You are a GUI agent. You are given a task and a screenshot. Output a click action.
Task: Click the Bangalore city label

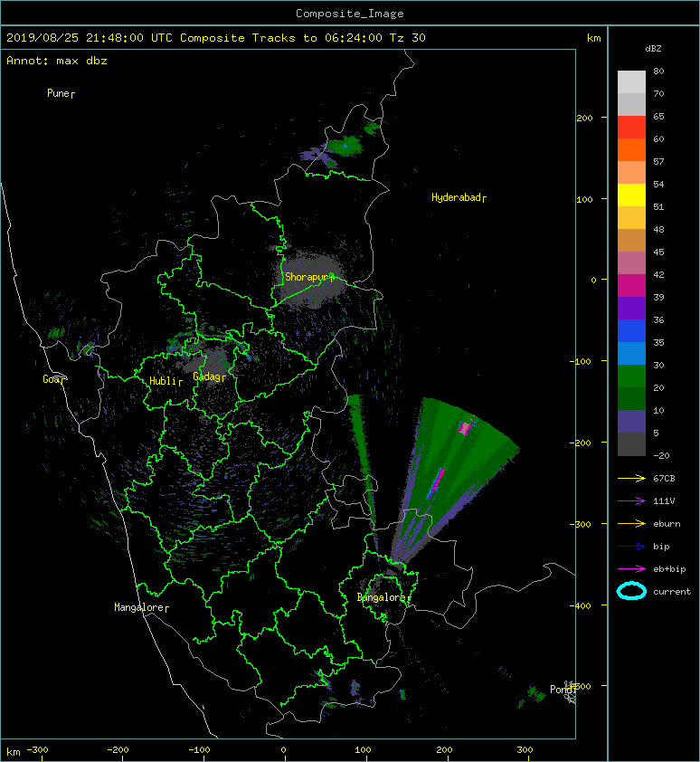[382, 597]
